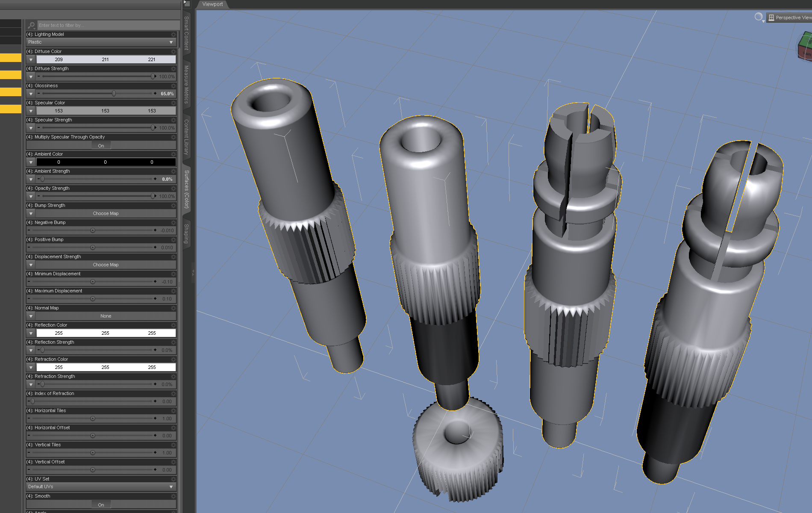Open the Specular Color settings gear
Screen dimensions: 812x513
[x=173, y=103]
